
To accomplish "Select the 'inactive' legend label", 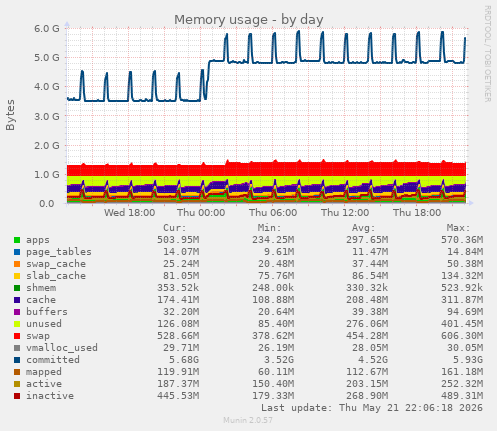I will tap(50, 396).
